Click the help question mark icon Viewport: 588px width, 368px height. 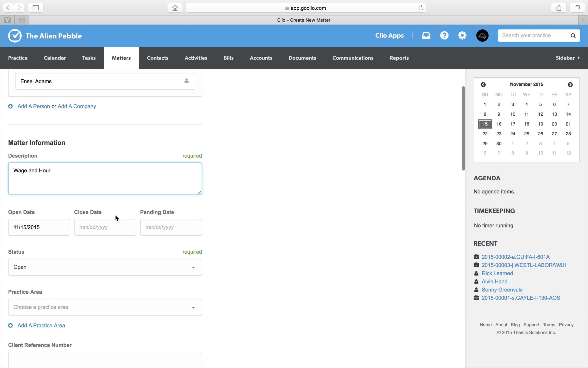click(444, 35)
